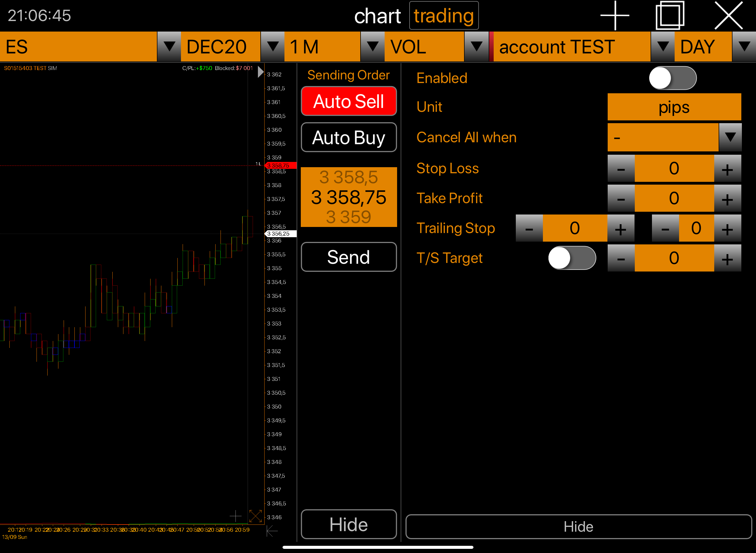Open the 1 M timeframe dropdown
Screen dimensions: 756x553
(x=372, y=46)
